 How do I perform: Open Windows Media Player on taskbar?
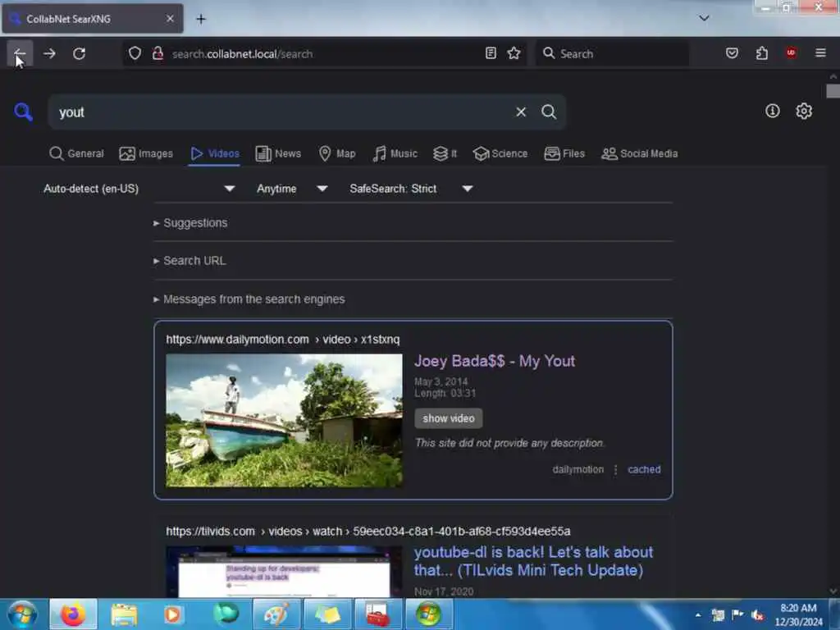(172, 614)
